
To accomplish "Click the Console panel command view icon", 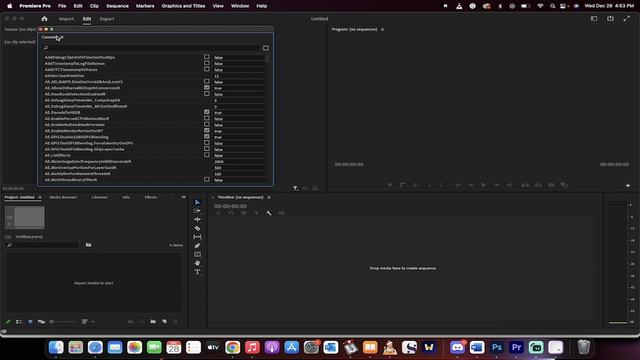I will [266, 48].
